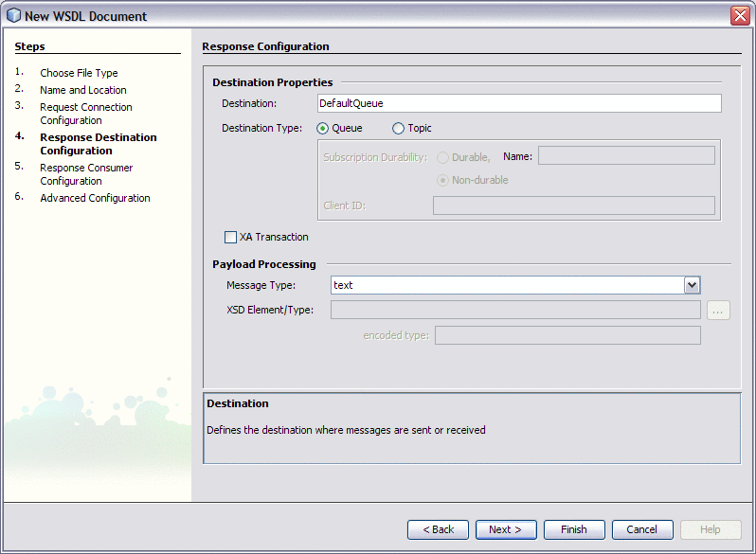Click the 'Subscription Durability:' label
Screen dimensions: 756x554
[x=375, y=157]
